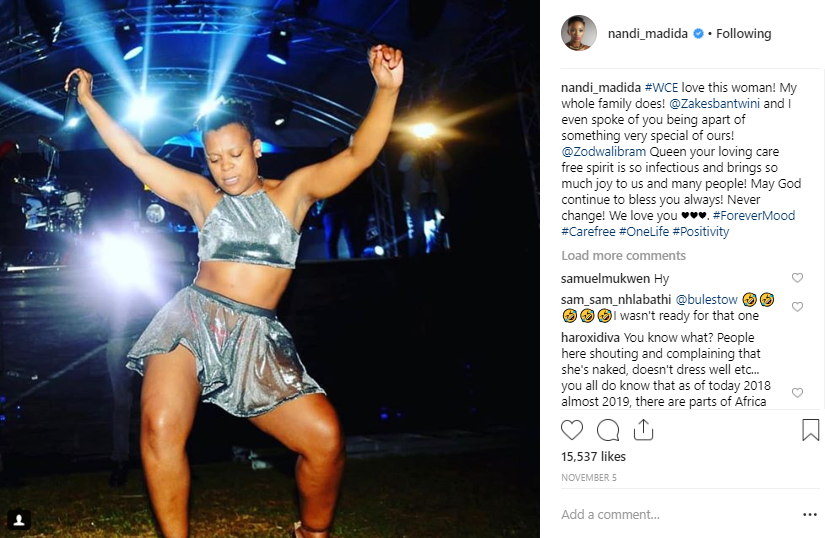This screenshot has height=538, width=825.
Task: Like sam_sam_nhlabathi's comment heart
Action: [797, 307]
